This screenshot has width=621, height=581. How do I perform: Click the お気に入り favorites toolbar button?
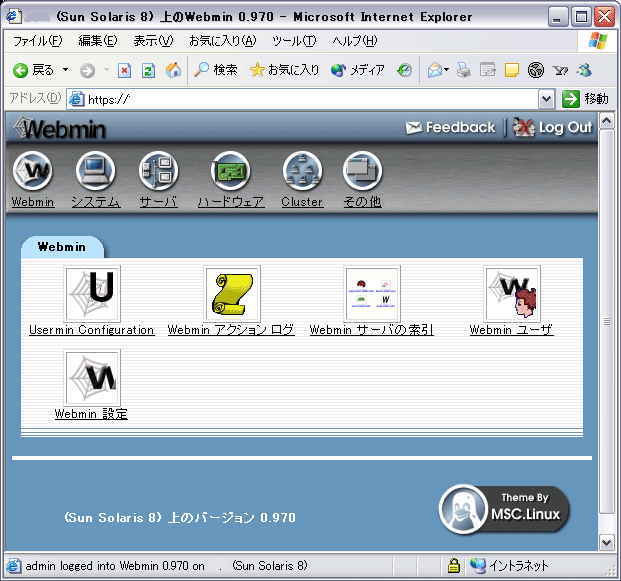[x=284, y=70]
